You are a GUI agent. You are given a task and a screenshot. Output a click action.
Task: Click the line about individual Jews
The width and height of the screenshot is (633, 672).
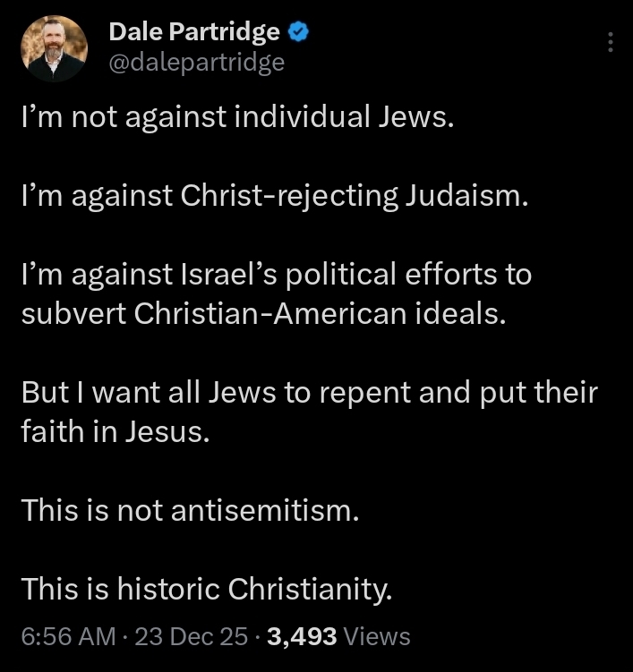click(x=238, y=116)
